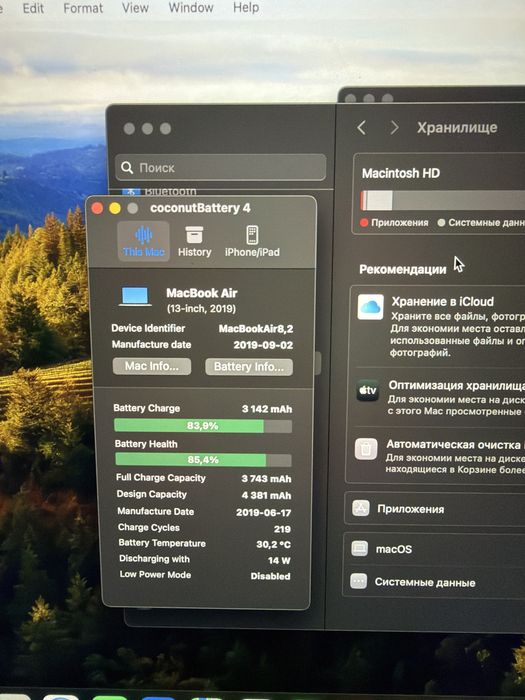Click the Design Capacity 4 381 mAh value
Viewport: 525px width, 700px height.
coord(267,496)
